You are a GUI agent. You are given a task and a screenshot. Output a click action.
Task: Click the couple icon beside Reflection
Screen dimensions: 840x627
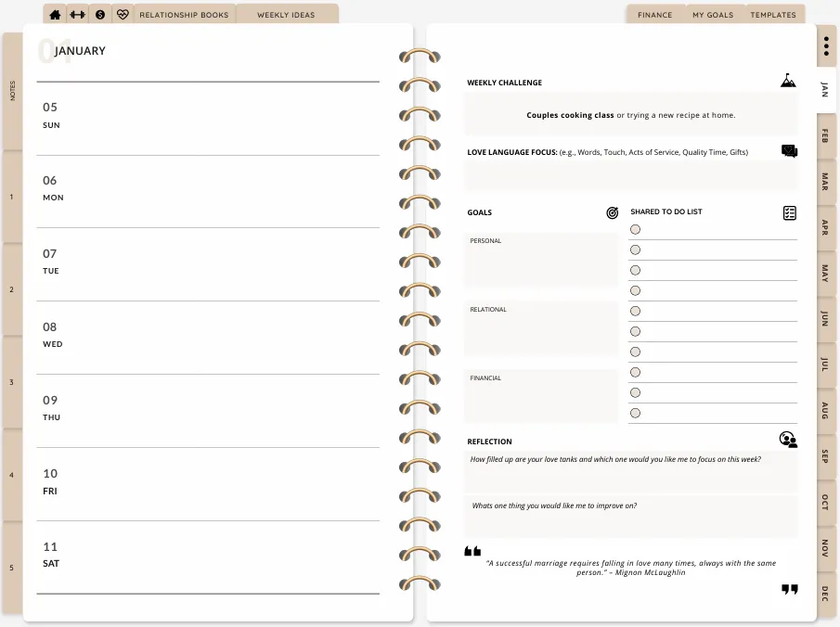pos(788,440)
